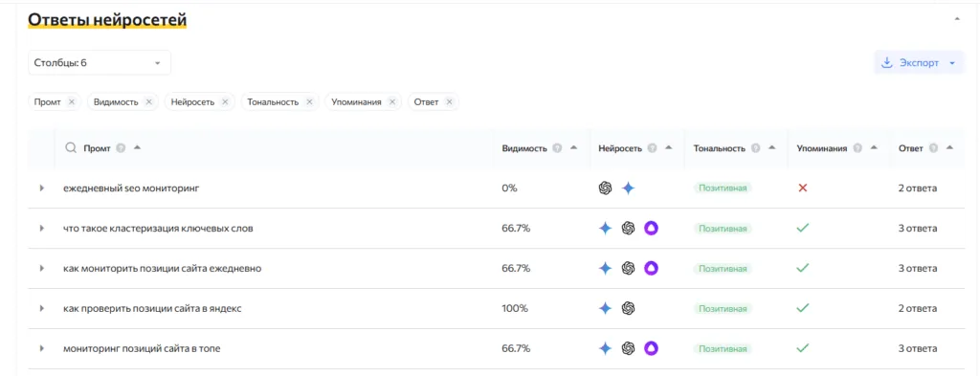Click the help icon next to Промт header
Screen dimensions: 980x376
coord(122,148)
